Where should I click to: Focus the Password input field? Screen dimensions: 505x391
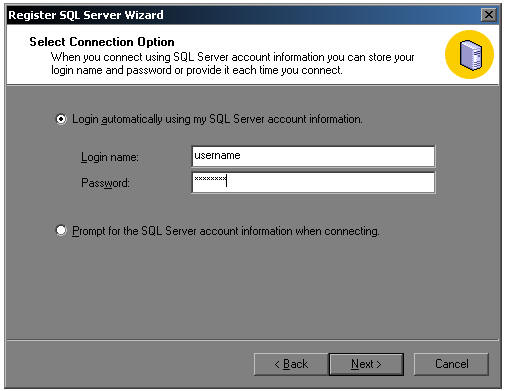click(x=313, y=182)
